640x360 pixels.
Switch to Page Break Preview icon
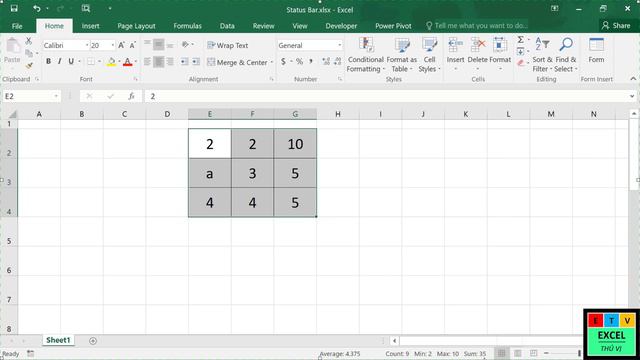[x=533, y=353]
